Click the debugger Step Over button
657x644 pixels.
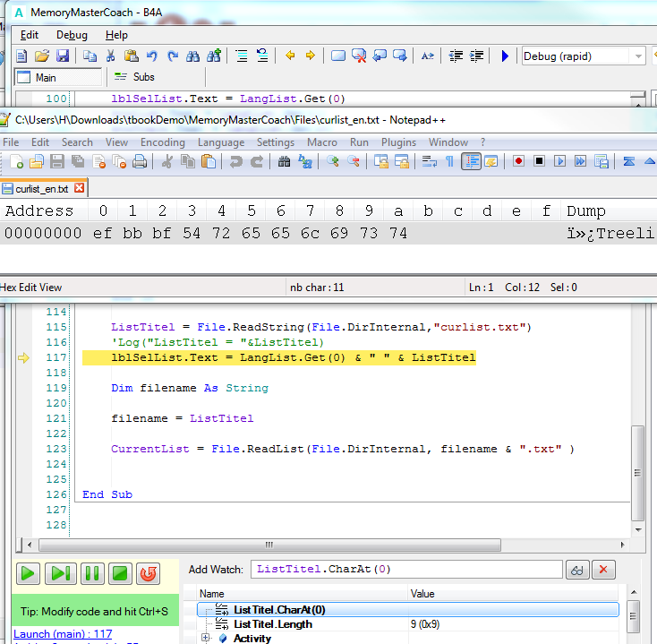tap(61, 573)
